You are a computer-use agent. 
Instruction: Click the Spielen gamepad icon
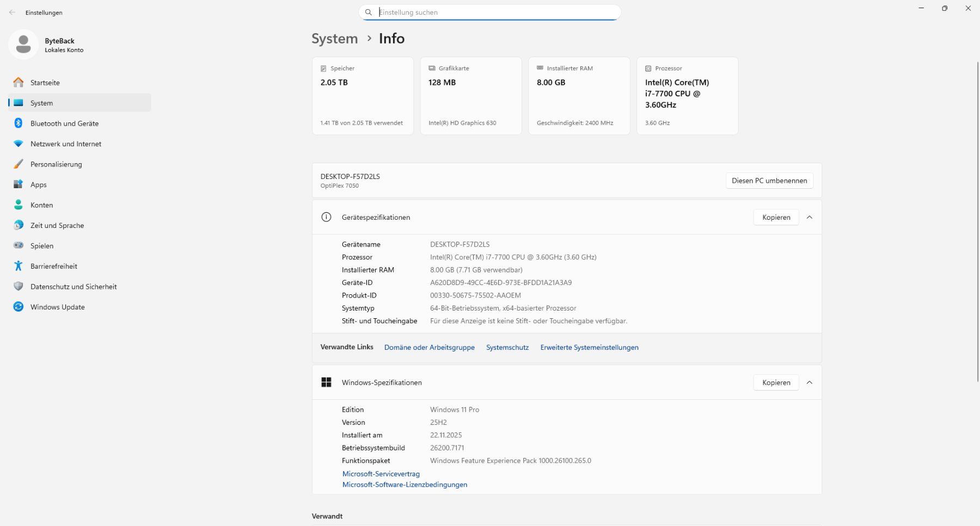tap(19, 246)
